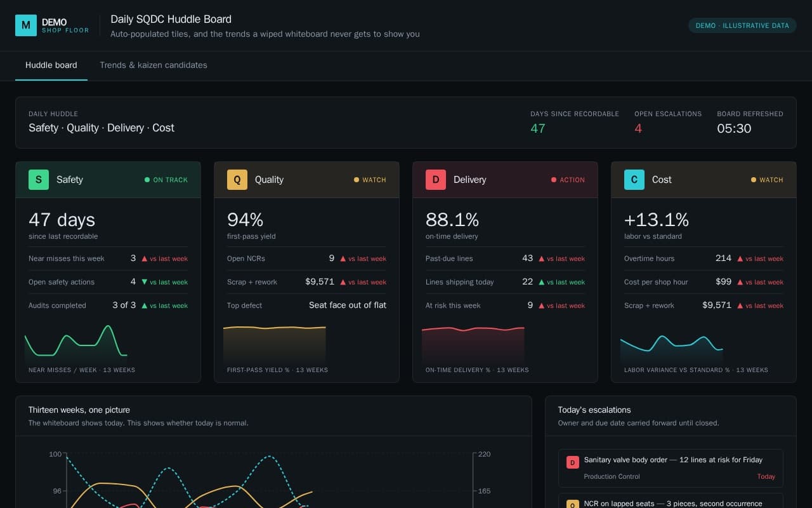
Task: Click the 'Thirteen weeks, one picture' heading
Action: tap(79, 410)
